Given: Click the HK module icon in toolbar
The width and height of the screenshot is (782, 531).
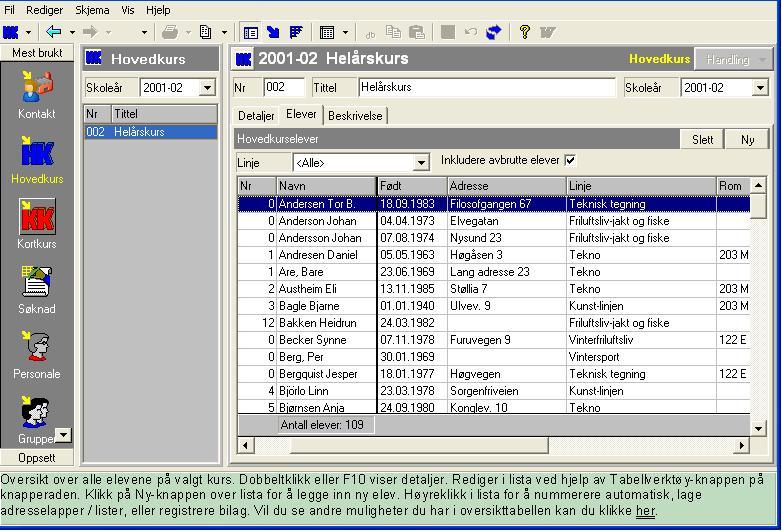Looking at the screenshot, I should point(10,32).
